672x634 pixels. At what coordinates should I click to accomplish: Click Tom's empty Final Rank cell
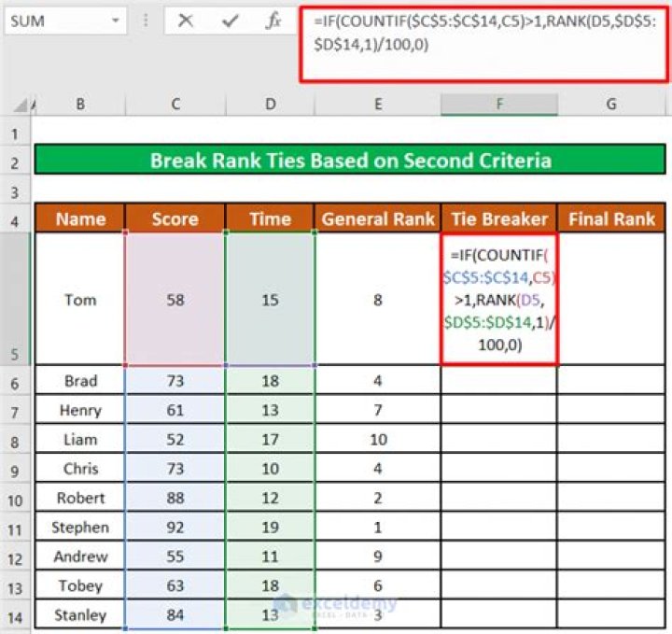click(x=611, y=299)
